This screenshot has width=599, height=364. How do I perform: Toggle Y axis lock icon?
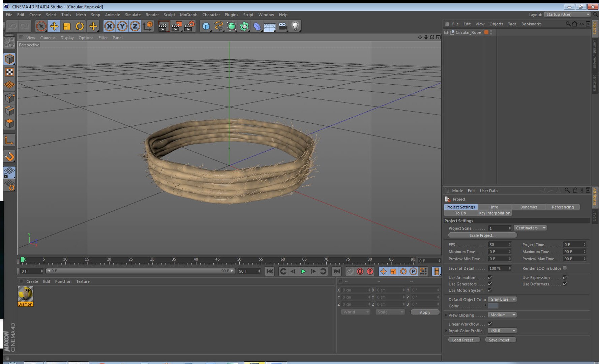pos(122,26)
